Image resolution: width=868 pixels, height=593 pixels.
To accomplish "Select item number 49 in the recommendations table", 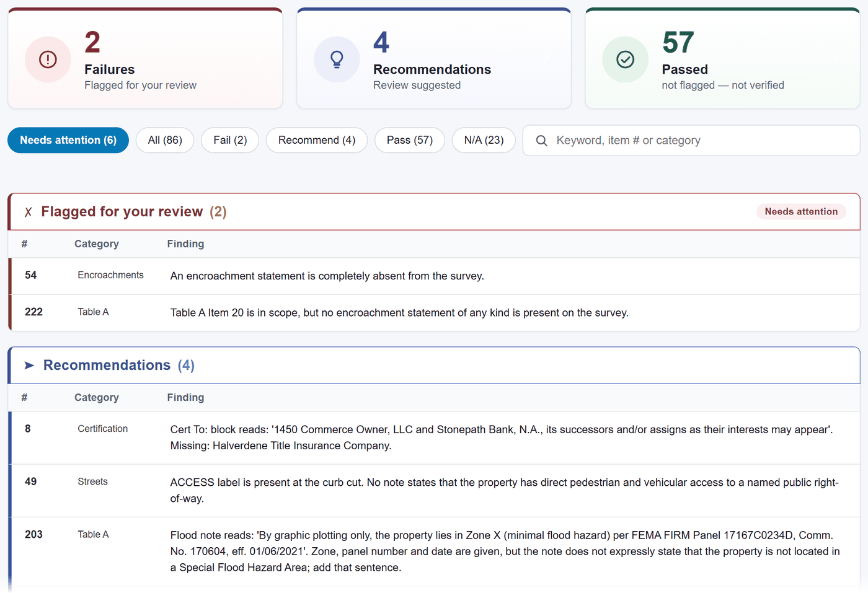I will coord(31,481).
